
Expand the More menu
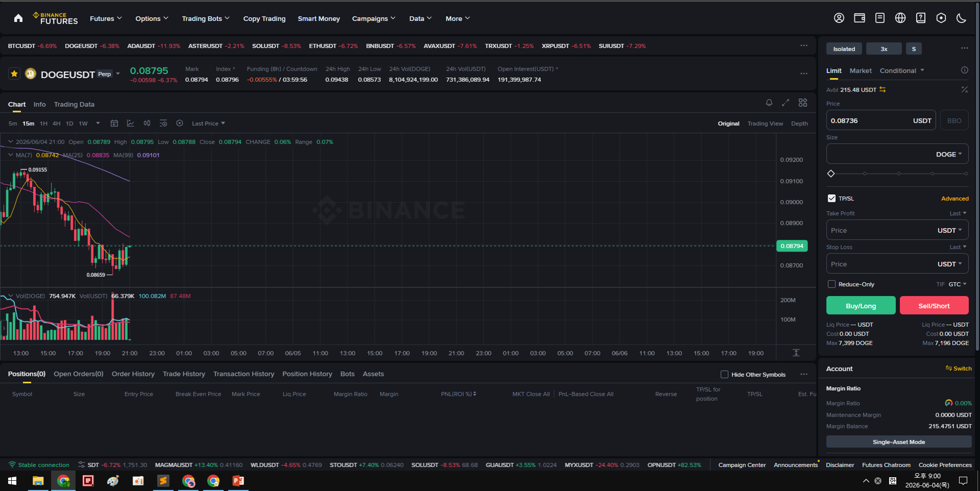click(x=458, y=18)
